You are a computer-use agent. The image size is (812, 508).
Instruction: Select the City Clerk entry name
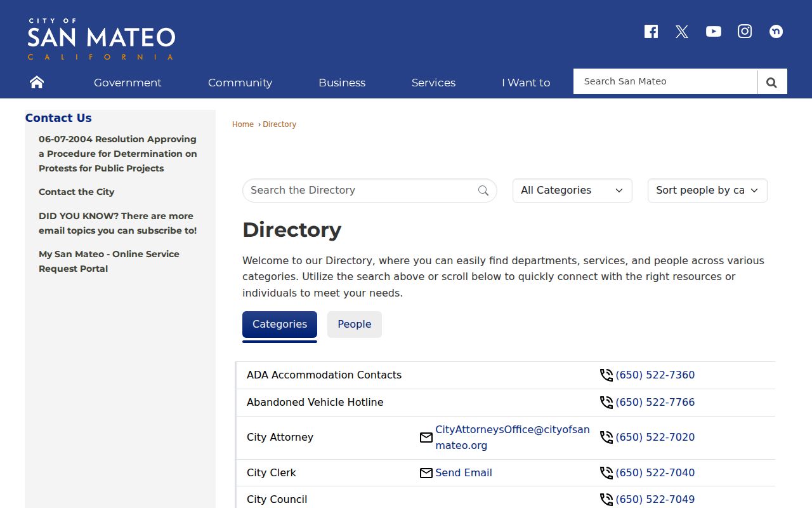point(272,473)
